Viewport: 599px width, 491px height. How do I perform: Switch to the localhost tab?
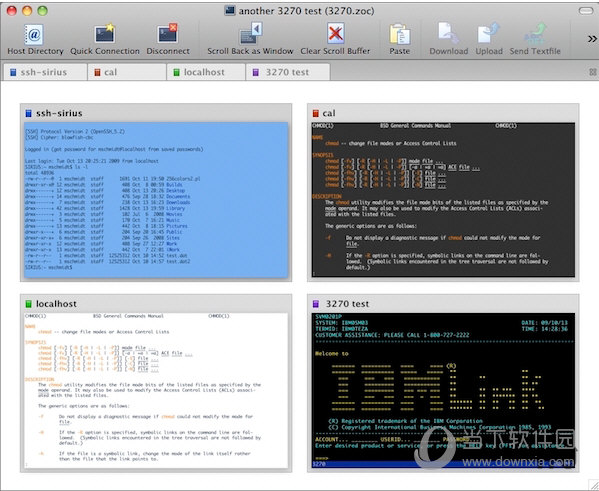[206, 72]
